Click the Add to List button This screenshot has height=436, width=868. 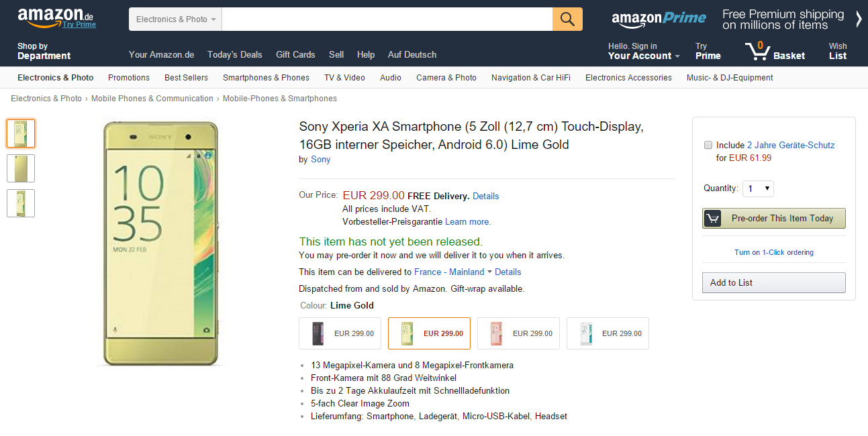pyautogui.click(x=774, y=282)
